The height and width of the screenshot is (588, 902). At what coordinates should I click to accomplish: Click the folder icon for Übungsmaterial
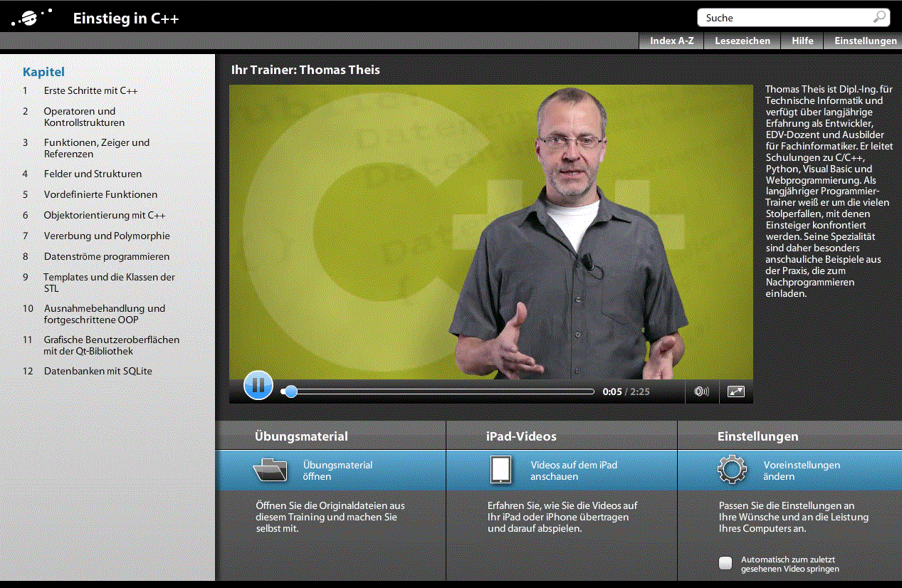coord(270,470)
